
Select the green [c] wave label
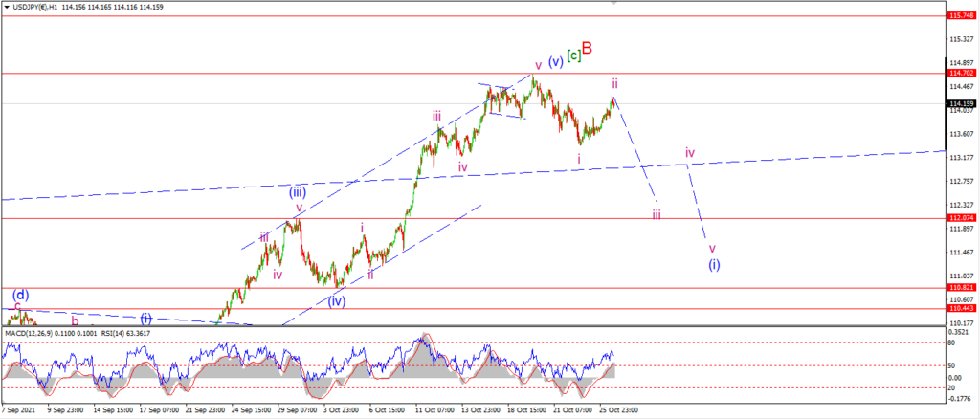pos(574,55)
